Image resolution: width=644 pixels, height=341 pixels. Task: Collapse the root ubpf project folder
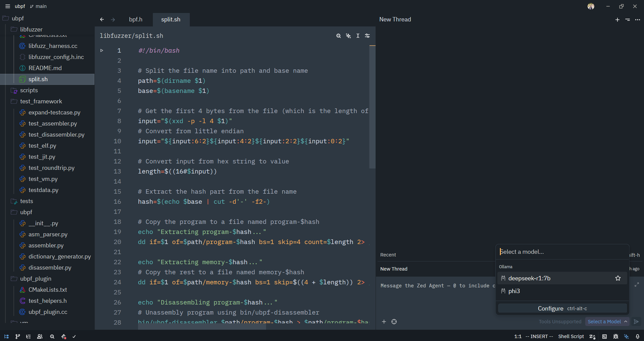pos(18,18)
